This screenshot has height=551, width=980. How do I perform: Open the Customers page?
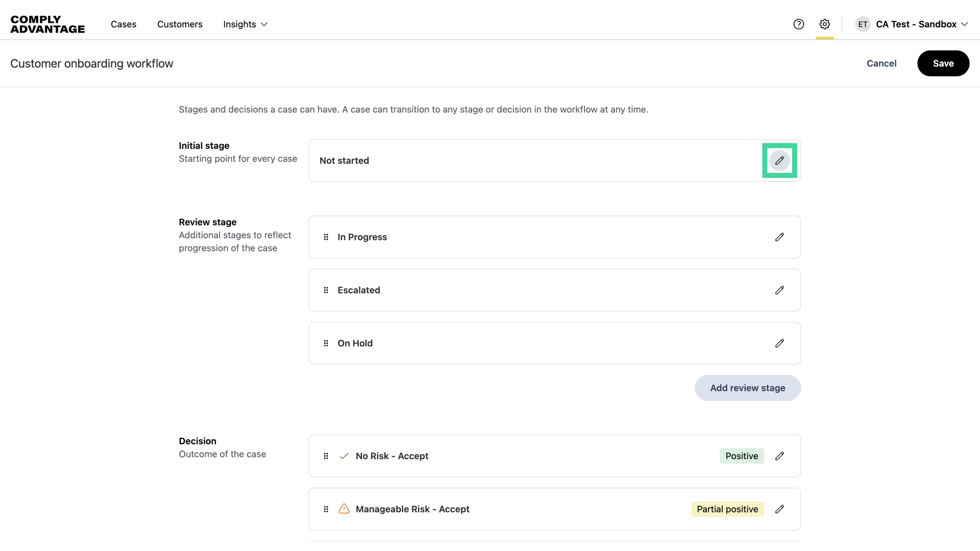click(180, 24)
